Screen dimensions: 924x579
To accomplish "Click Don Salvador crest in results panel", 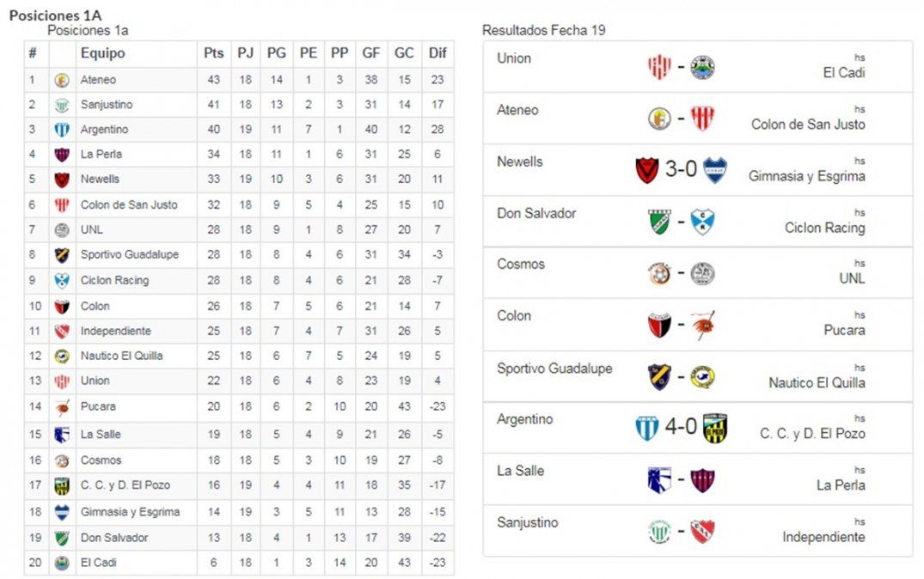I will coord(659,222).
